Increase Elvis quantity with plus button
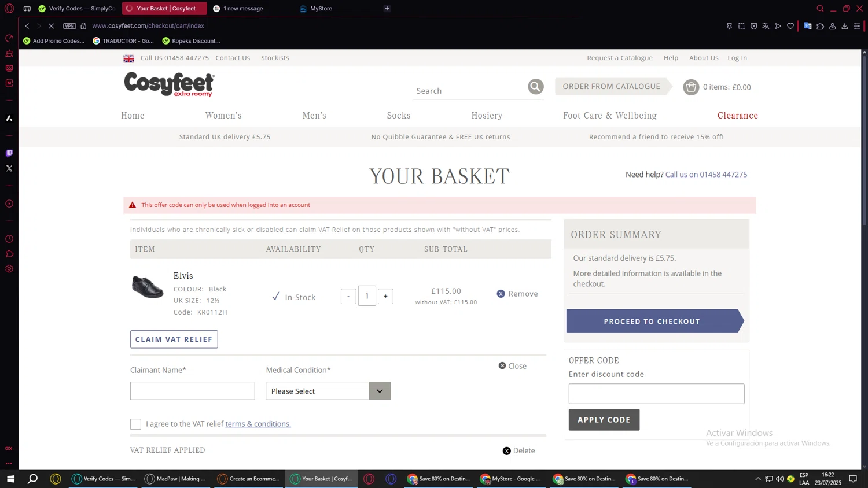This screenshot has width=868, height=488. [x=385, y=296]
